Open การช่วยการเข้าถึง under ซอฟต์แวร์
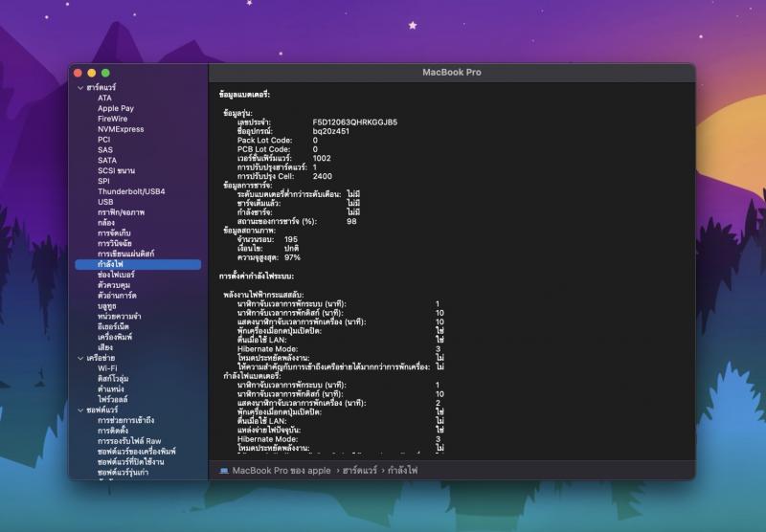The width and height of the screenshot is (766, 532). 126,420
